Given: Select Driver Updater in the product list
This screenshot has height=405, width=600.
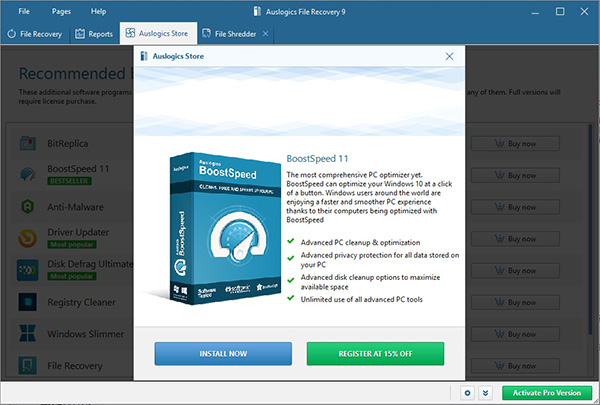Looking at the screenshot, I should [x=78, y=232].
